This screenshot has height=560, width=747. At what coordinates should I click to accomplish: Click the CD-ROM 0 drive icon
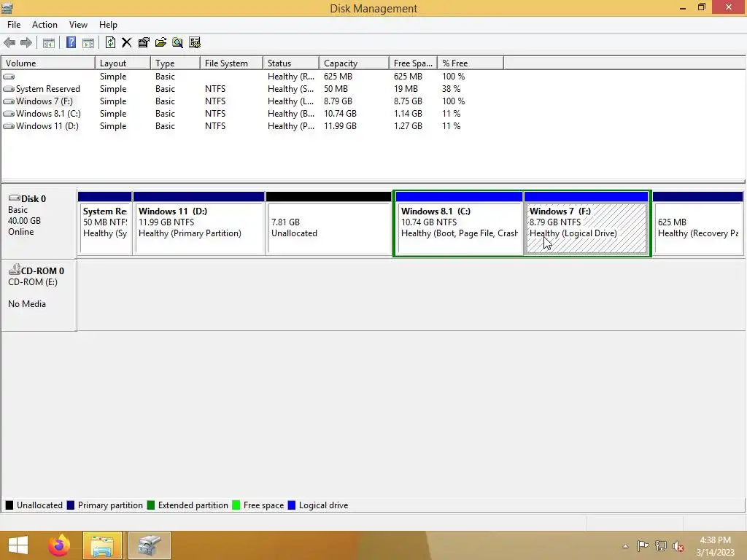point(15,270)
